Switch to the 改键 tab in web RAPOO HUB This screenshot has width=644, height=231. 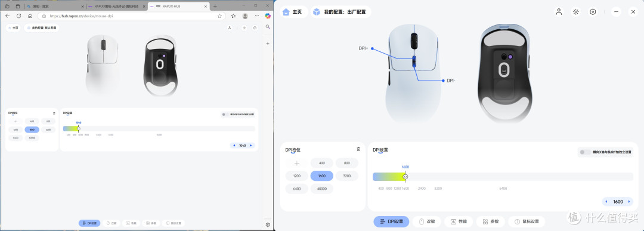[x=112, y=223]
